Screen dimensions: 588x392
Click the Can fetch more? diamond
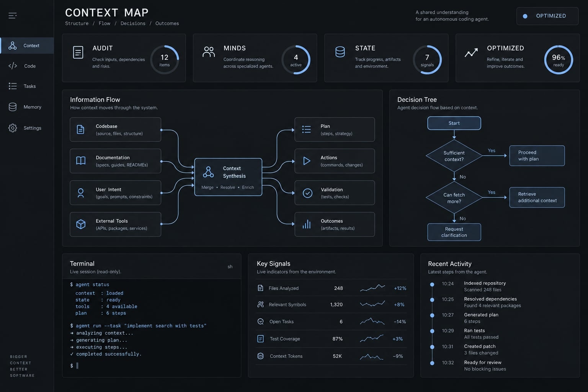pyautogui.click(x=454, y=198)
